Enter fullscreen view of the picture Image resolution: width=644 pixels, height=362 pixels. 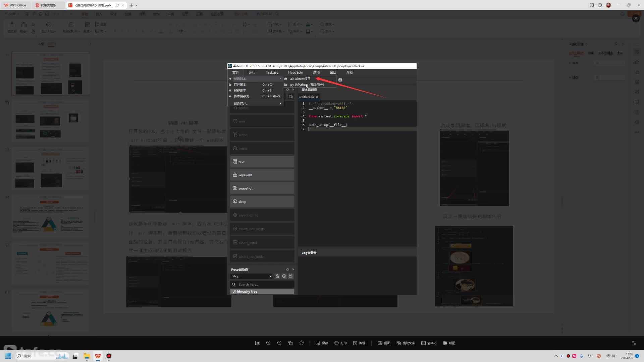point(634,343)
